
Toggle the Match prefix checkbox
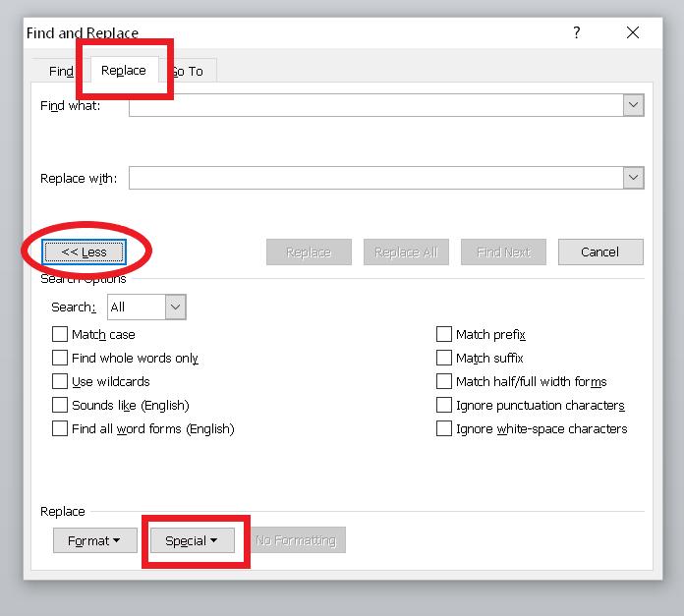445,335
